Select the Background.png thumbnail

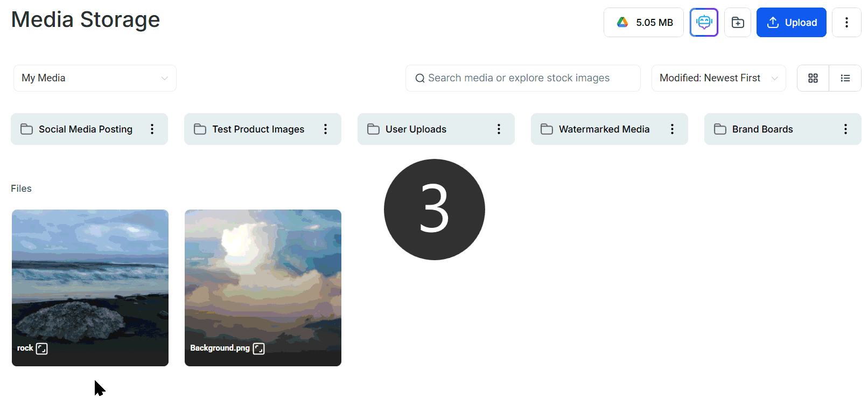pos(263,288)
